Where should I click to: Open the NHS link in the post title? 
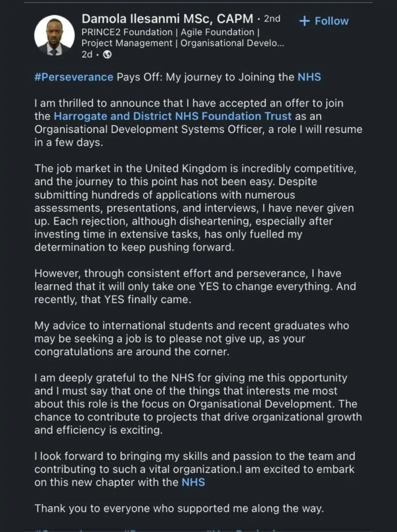point(309,77)
